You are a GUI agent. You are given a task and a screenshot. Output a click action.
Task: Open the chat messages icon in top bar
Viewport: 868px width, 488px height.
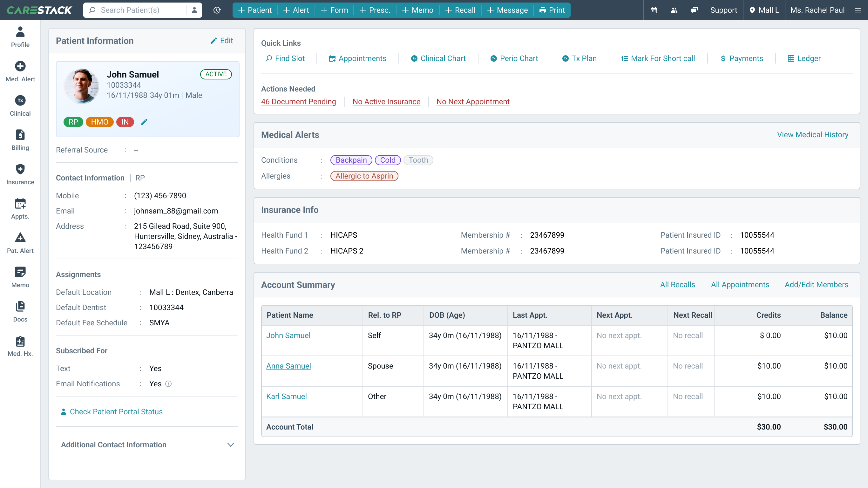(694, 10)
